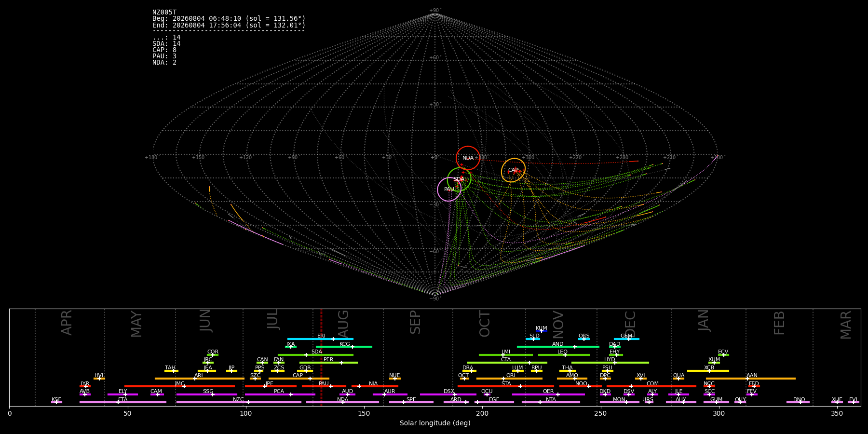
Task: Click the AND shower bar in timeline
Action: click(x=558, y=347)
